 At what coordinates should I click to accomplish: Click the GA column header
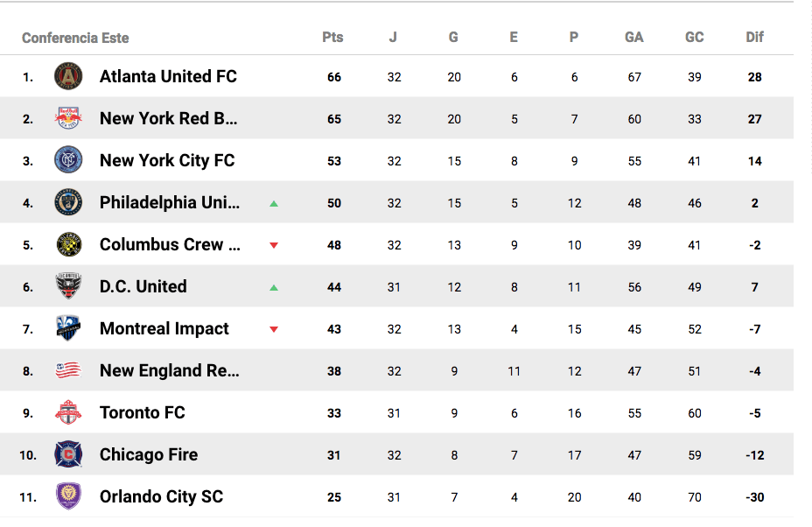634,38
